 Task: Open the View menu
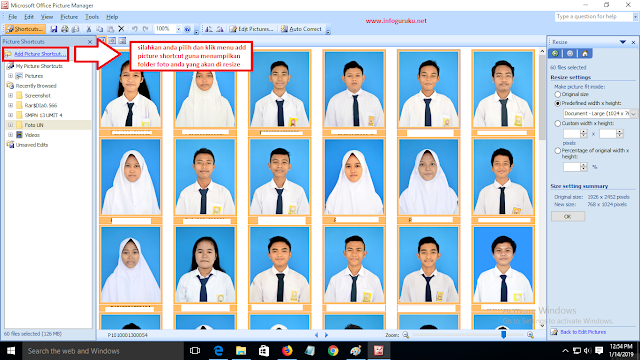point(47,17)
